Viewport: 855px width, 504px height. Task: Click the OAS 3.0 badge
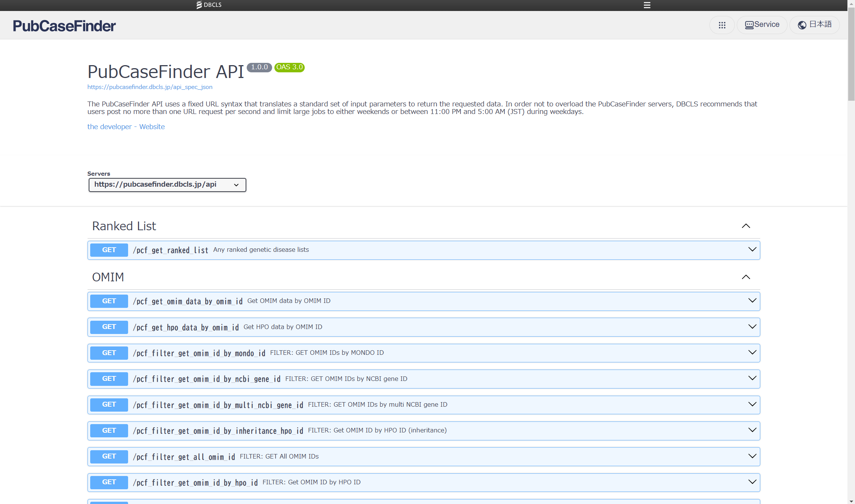(x=289, y=67)
